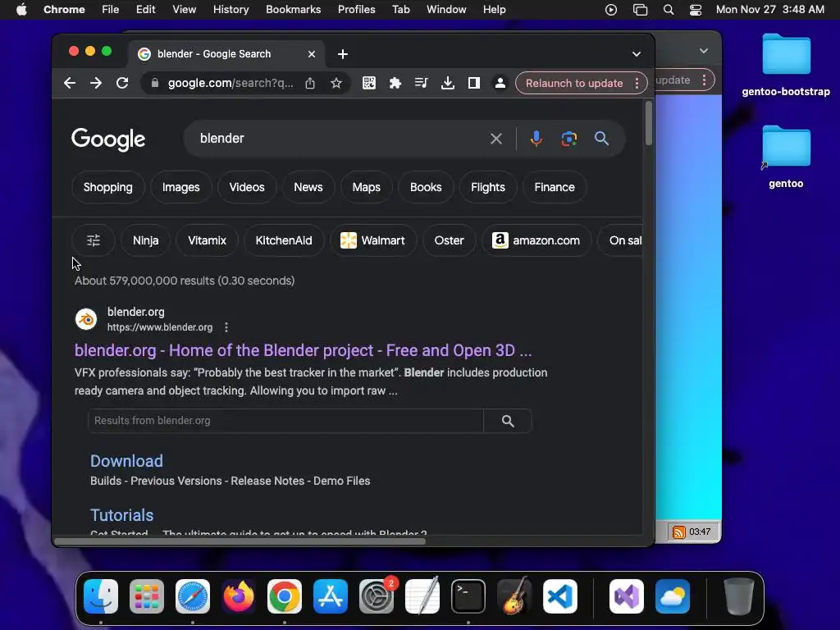
Task: Switch to Images results
Action: point(181,188)
